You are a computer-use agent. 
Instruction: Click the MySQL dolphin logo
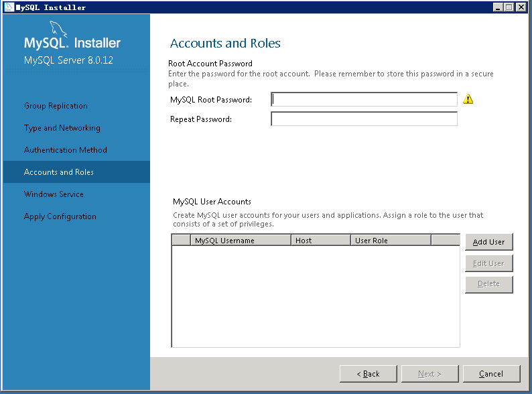click(58, 29)
